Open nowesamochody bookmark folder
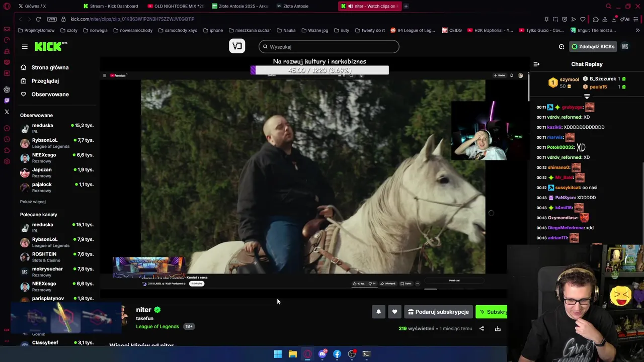 tap(133, 30)
